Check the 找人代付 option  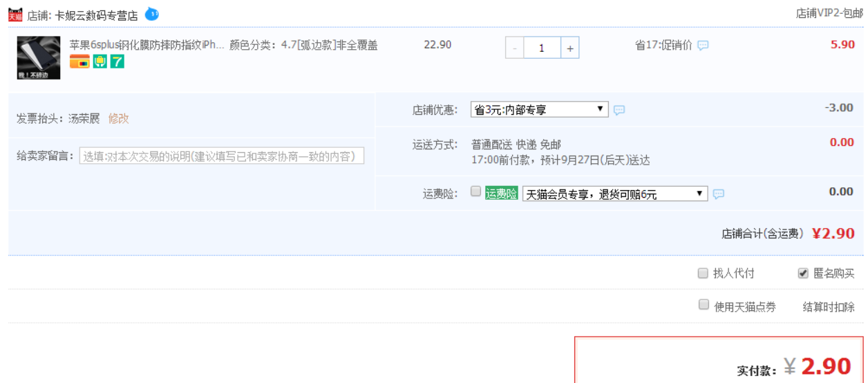point(703,273)
